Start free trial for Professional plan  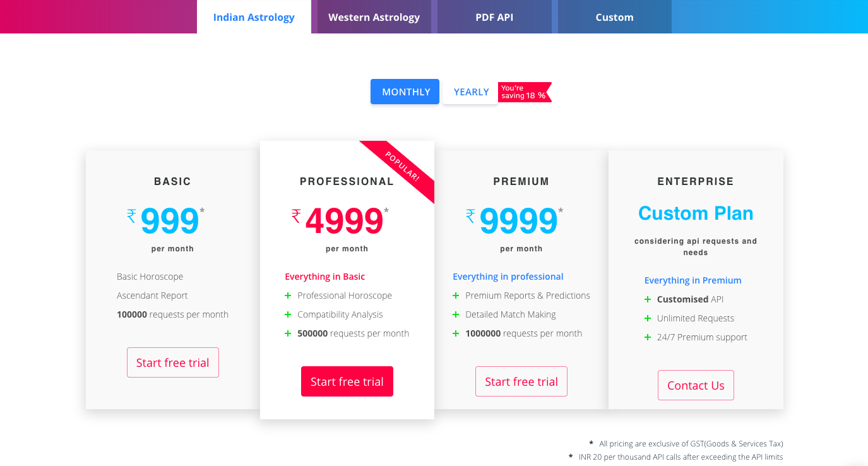click(347, 381)
